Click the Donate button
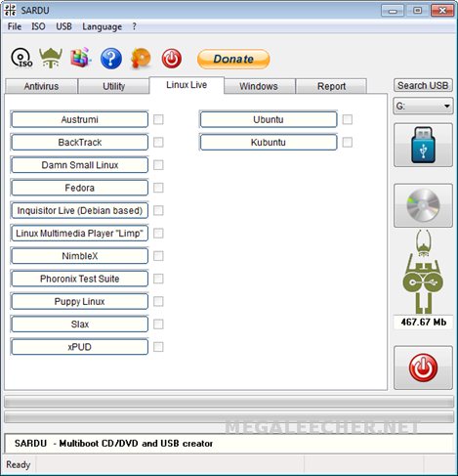 [233, 59]
